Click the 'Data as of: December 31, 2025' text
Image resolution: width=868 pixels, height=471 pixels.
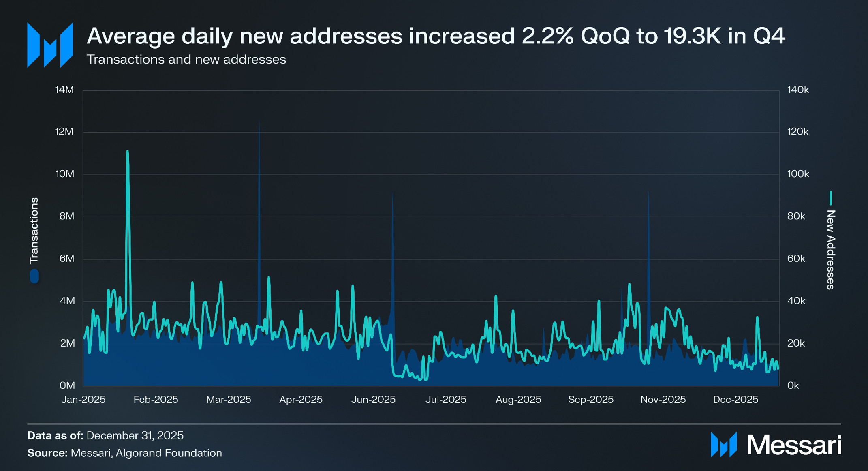tap(105, 435)
